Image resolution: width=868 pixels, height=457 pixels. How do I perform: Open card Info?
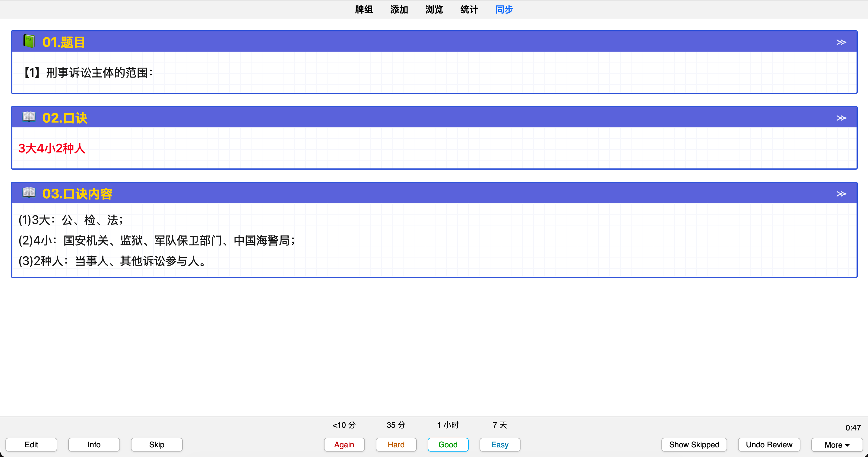[x=94, y=445]
